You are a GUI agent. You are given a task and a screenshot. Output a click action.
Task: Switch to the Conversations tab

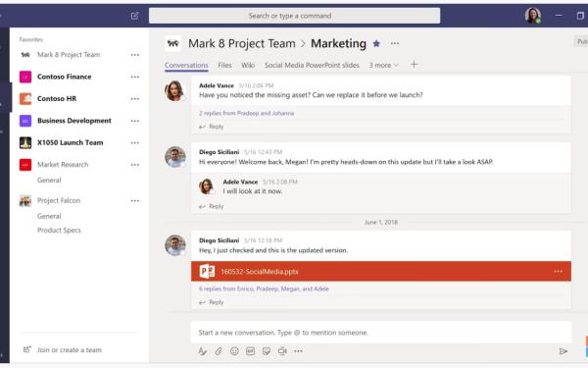point(186,66)
